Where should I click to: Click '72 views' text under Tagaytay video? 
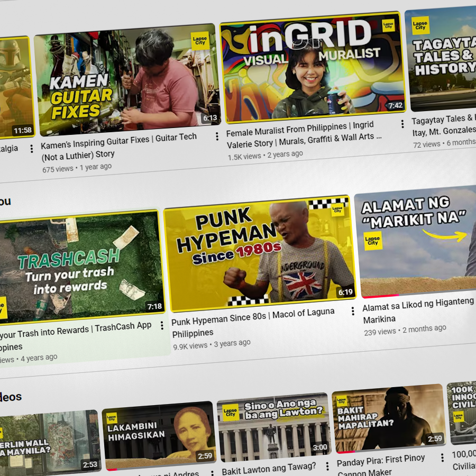coord(426,144)
